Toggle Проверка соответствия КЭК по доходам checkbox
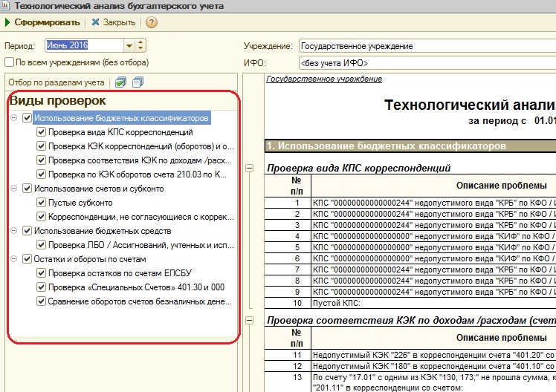The height and width of the screenshot is (392, 556). [41, 160]
